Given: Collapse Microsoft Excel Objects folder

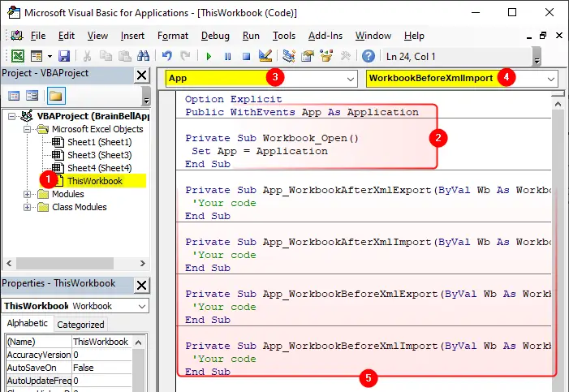Looking at the screenshot, I should tap(28, 129).
